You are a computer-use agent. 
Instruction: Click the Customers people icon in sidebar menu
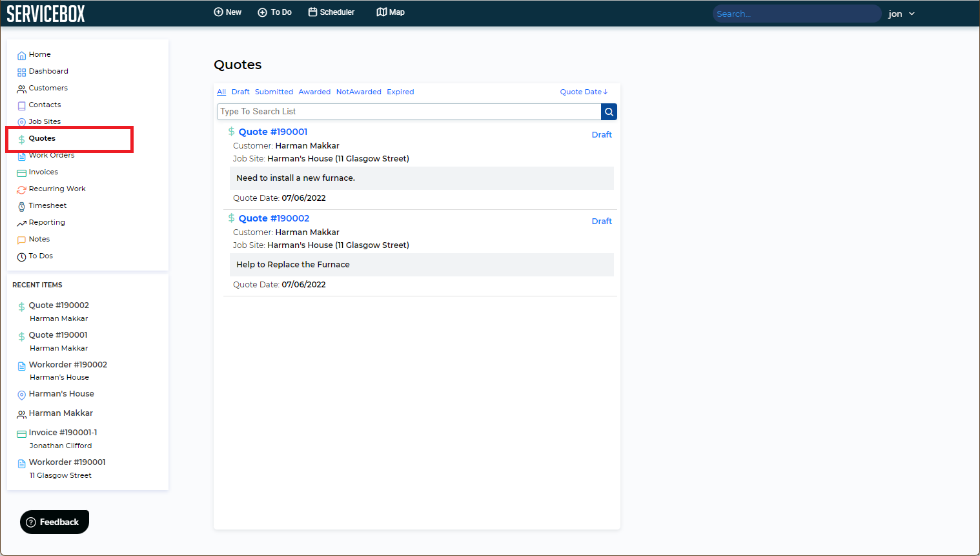click(21, 89)
